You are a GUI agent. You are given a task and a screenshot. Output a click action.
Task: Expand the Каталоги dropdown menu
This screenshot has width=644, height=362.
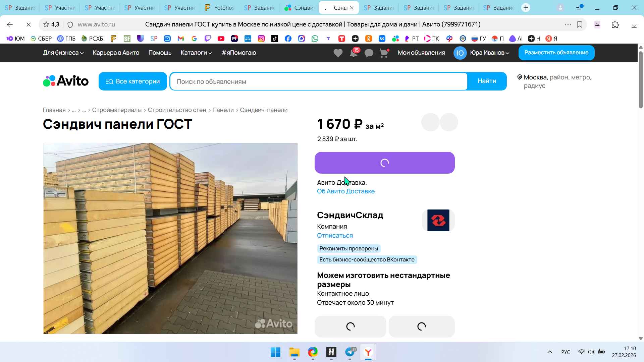(196, 53)
